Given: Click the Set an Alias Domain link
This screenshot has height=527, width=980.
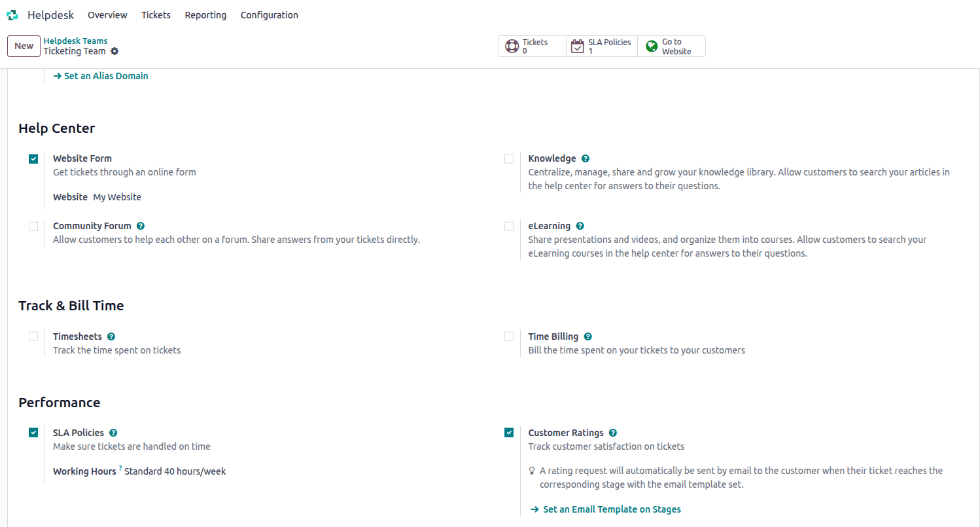Looking at the screenshot, I should (x=101, y=75).
